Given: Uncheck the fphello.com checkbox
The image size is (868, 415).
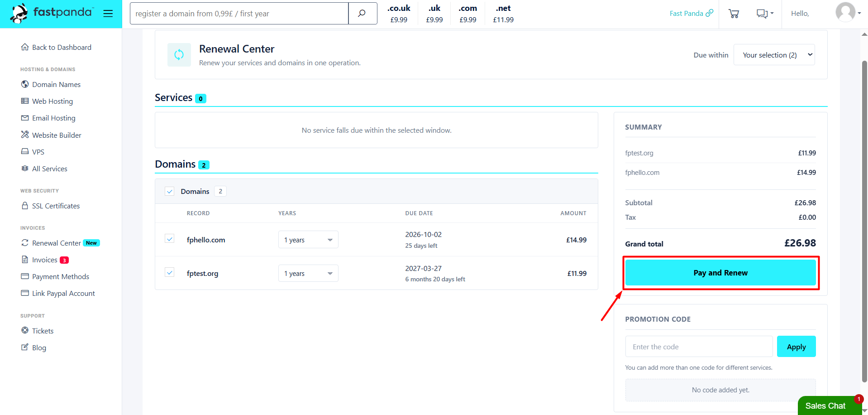Looking at the screenshot, I should tap(170, 239).
